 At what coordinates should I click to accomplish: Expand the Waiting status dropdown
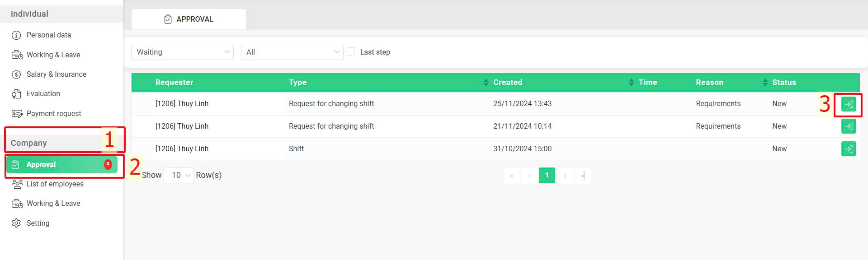(182, 52)
